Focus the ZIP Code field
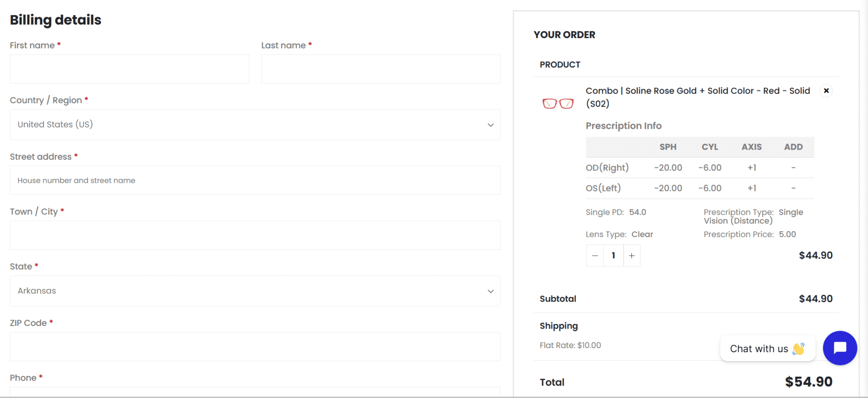The image size is (868, 398). point(255,346)
